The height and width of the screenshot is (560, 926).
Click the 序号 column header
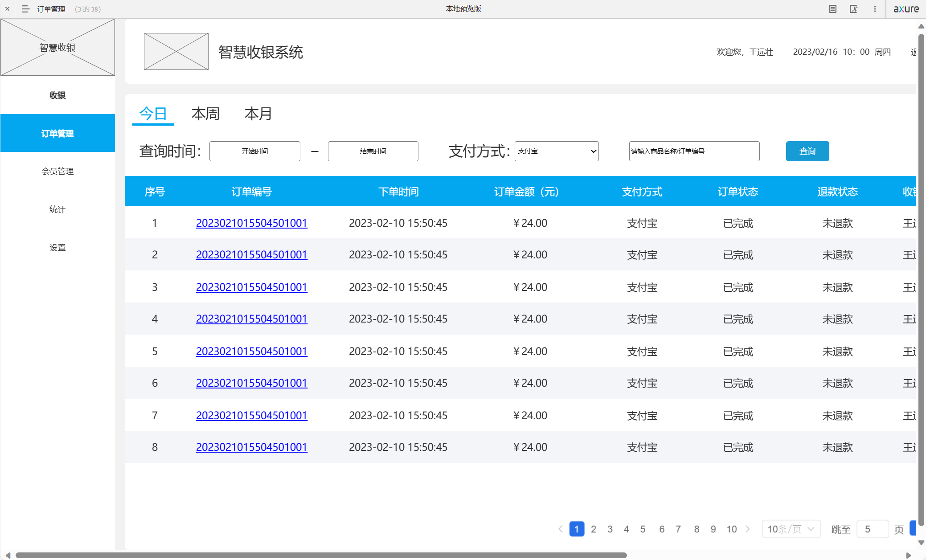coord(155,192)
